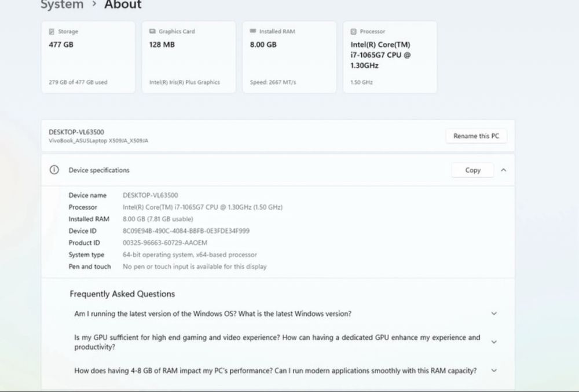
Task: Go back to System in breadcrumb
Action: (62, 5)
